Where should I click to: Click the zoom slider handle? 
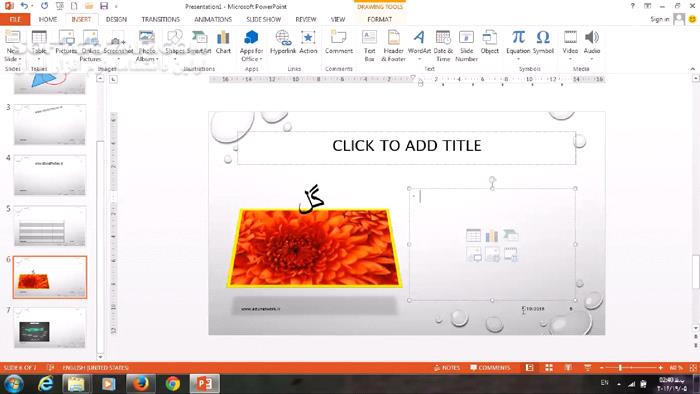(x=620, y=368)
